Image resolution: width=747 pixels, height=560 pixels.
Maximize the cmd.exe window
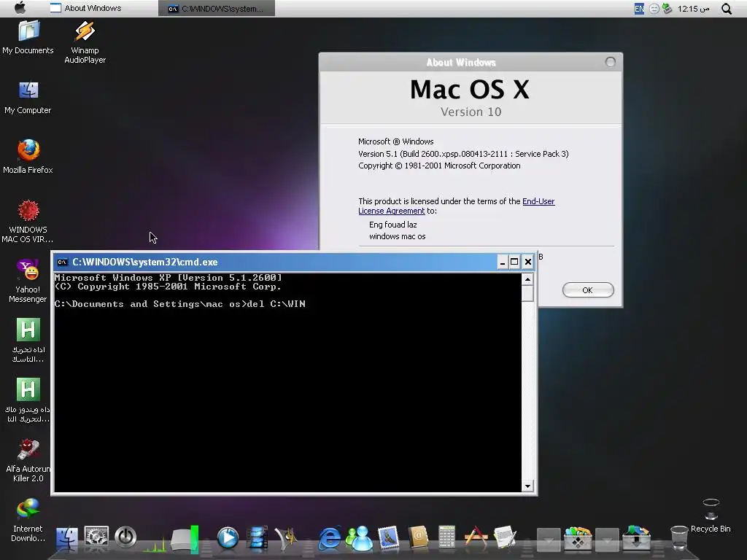tap(514, 262)
